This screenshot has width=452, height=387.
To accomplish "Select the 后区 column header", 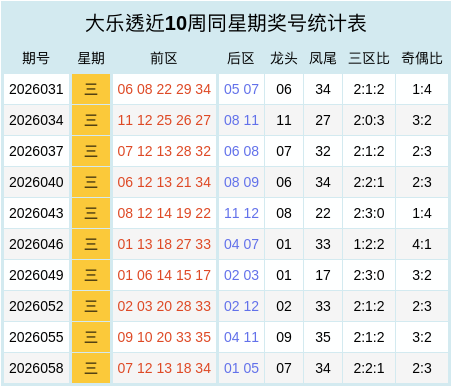I will [x=241, y=58].
